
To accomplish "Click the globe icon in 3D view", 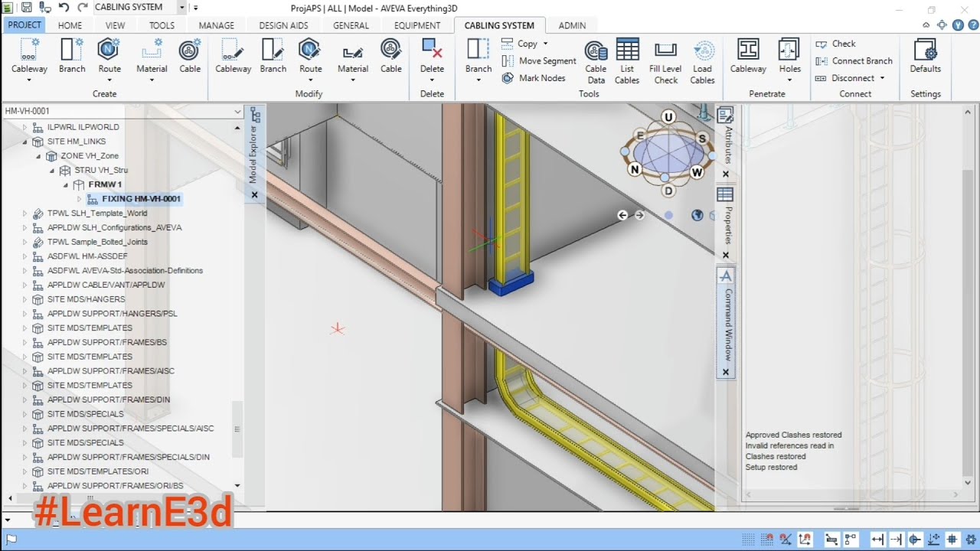I will tap(697, 215).
